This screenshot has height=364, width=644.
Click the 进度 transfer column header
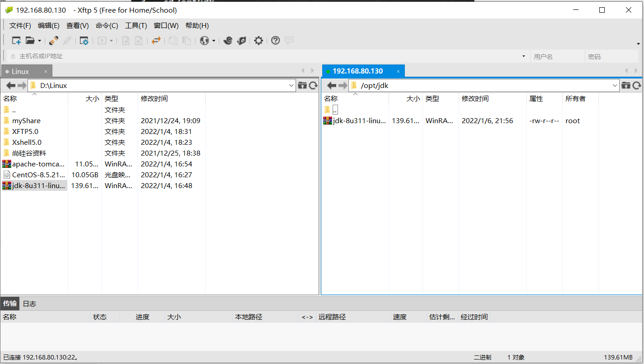coord(142,317)
